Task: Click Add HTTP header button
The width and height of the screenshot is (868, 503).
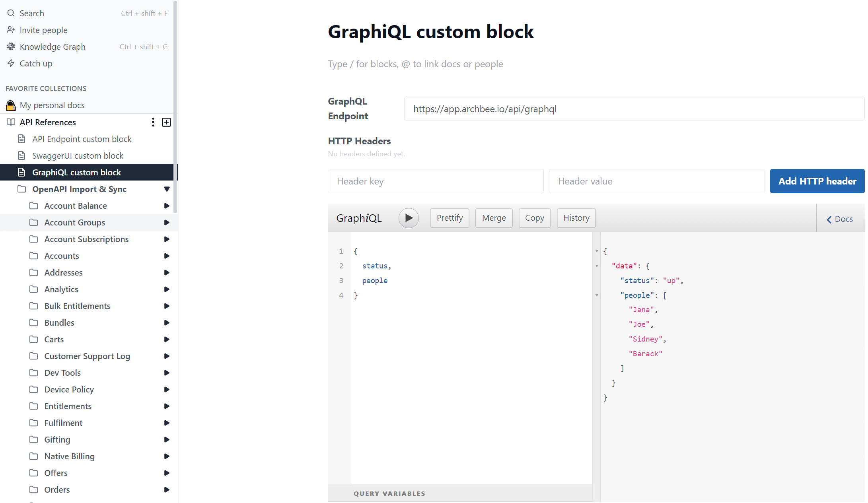Action: tap(817, 181)
